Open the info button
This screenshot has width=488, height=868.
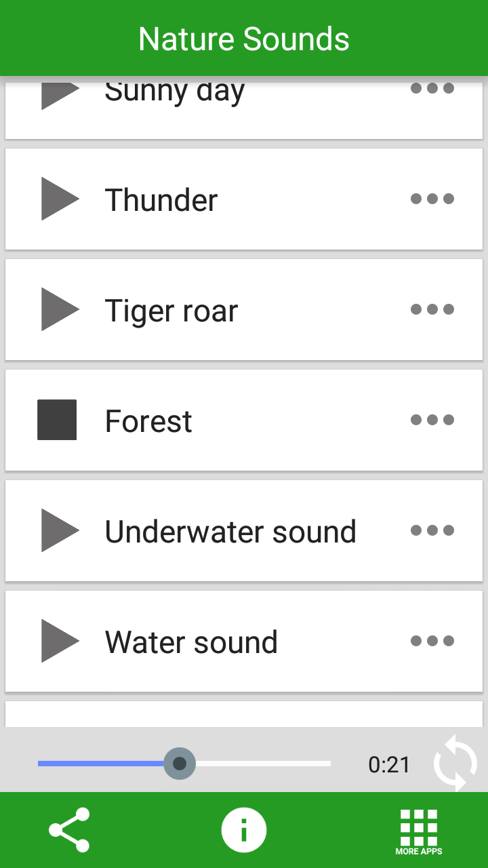244,829
